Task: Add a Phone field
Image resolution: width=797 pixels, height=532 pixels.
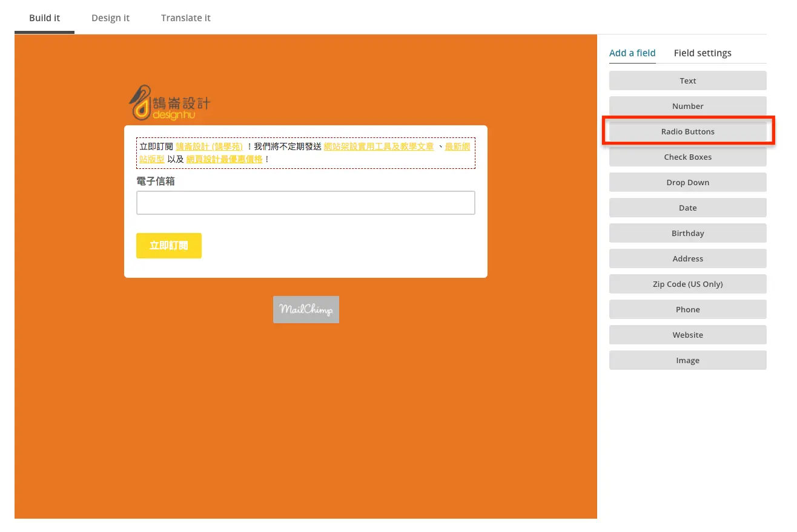Action: click(687, 309)
